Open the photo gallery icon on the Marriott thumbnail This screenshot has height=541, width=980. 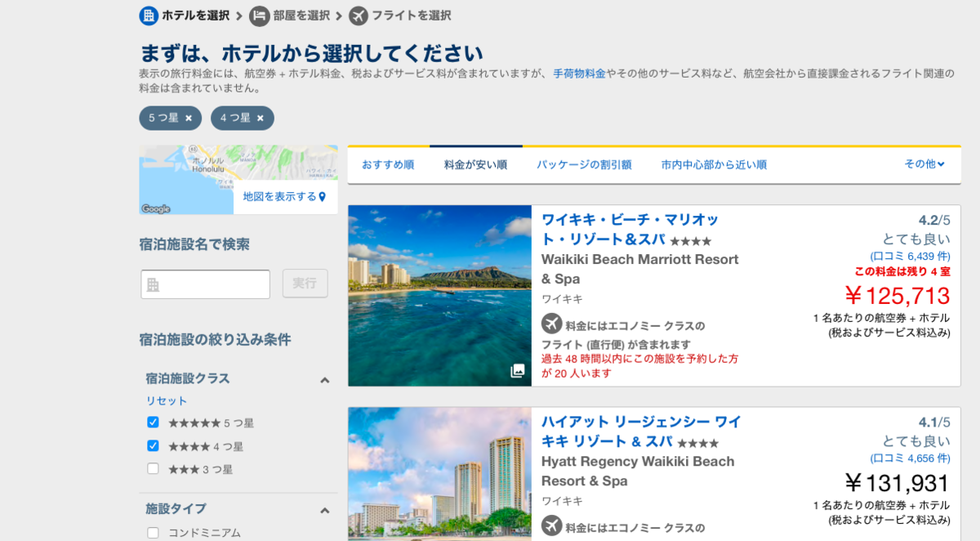coord(518,370)
